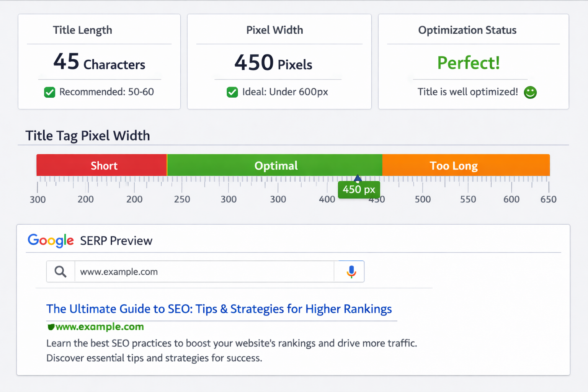The width and height of the screenshot is (588, 392).
Task: Switch to the SERP Preview section
Action: click(x=116, y=241)
